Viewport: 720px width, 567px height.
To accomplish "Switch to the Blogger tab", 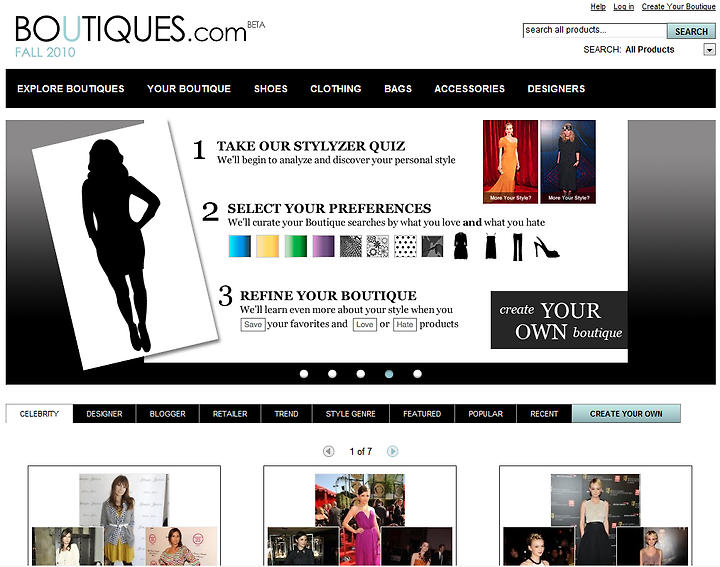I will click(168, 414).
